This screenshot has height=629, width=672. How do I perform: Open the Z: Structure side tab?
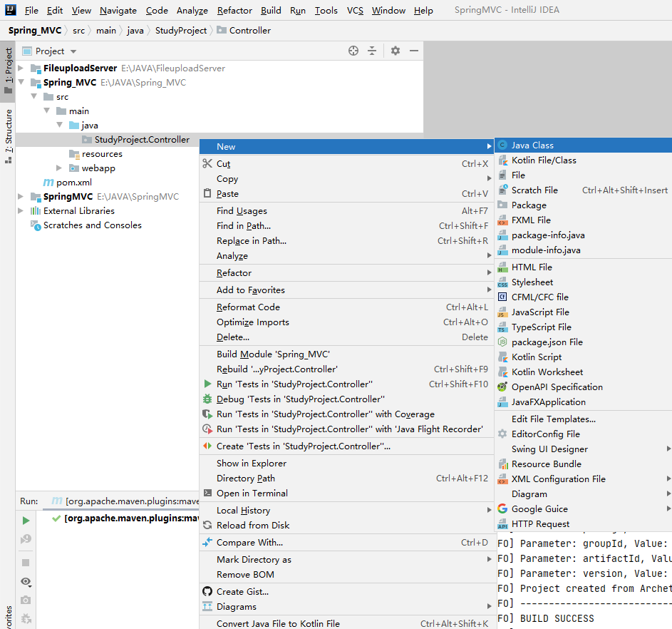(9, 135)
